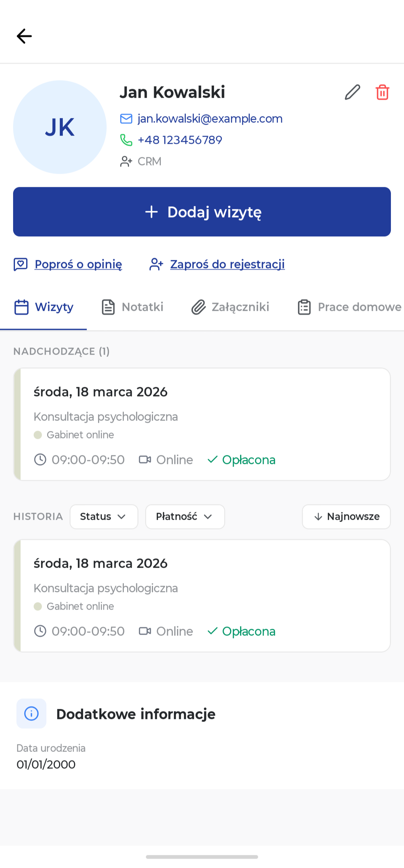Click the Zaproś do rejestracji link
Screen dimensions: 404x868
pyautogui.click(x=227, y=264)
